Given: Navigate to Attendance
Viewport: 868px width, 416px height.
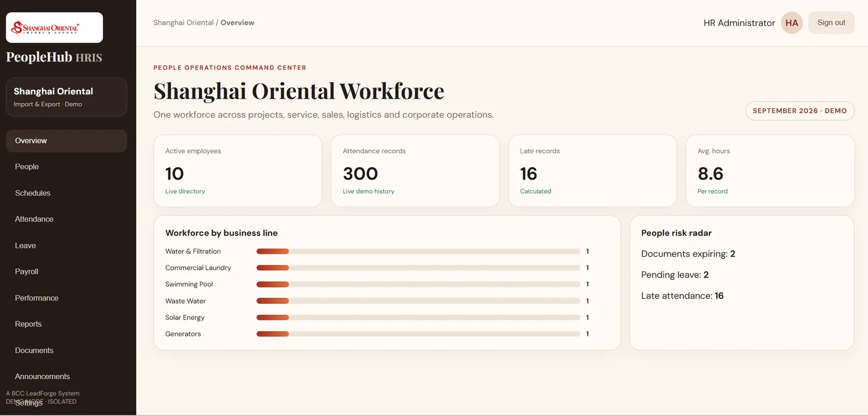Looking at the screenshot, I should [x=66, y=219].
